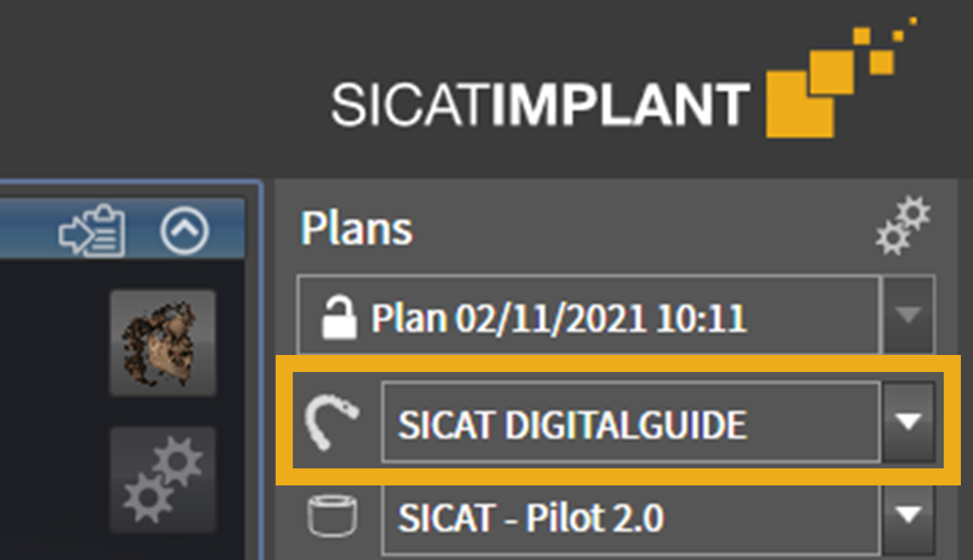The width and height of the screenshot is (973, 560).
Task: Open the SICAT DIGITALGUIDE combo box
Action: [x=630, y=422]
